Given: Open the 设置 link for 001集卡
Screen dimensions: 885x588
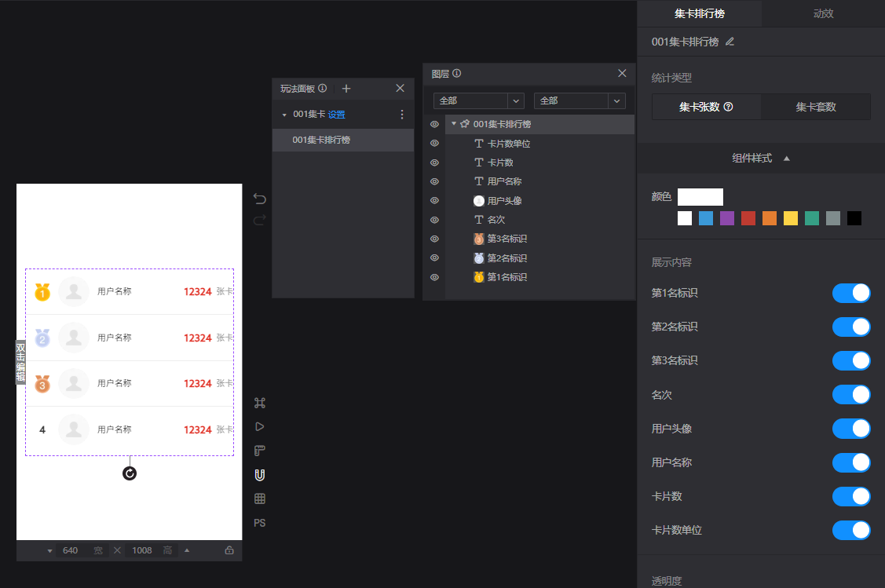Looking at the screenshot, I should click(336, 115).
